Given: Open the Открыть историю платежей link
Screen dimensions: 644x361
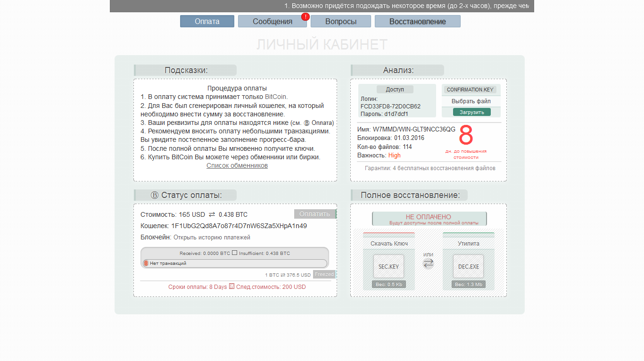Looking at the screenshot, I should [x=212, y=238].
